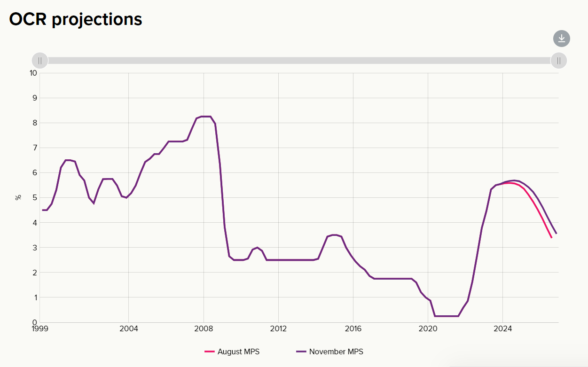Click the left range slider handle
The image size is (588, 367).
(40, 61)
